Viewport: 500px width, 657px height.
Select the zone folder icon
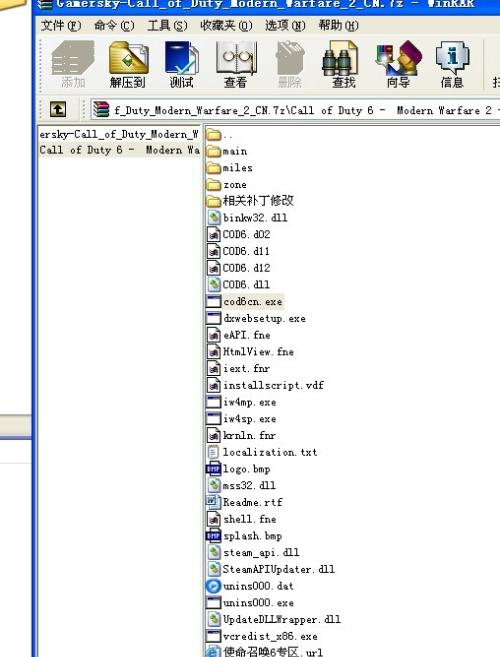click(x=214, y=184)
